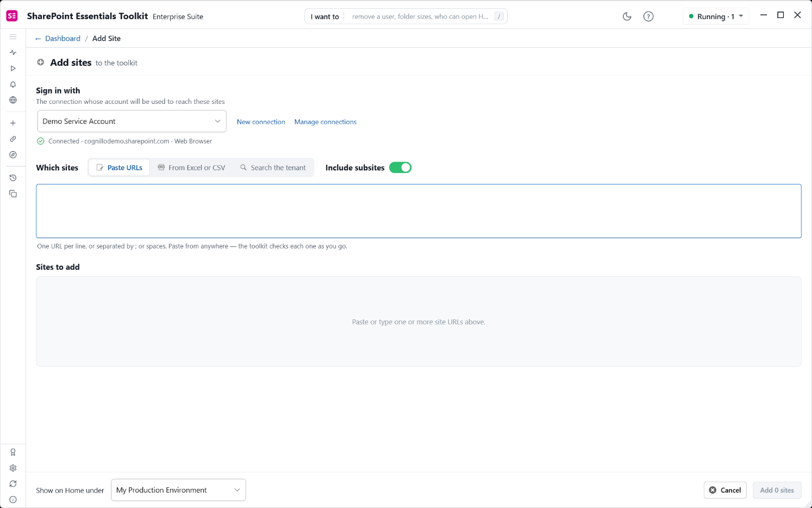Click the Add 0 sites button
This screenshot has height=508, width=812.
777,490
